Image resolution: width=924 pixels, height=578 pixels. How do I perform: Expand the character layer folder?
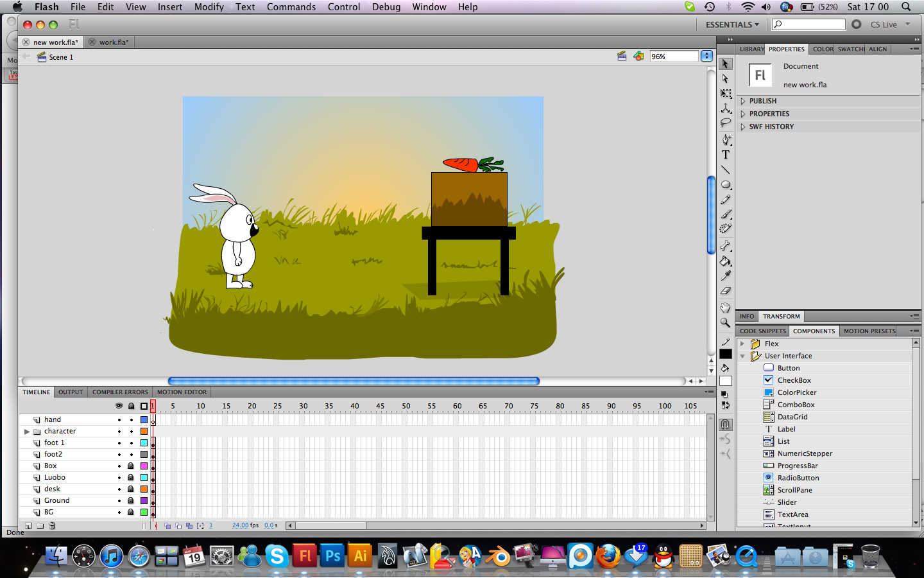click(x=27, y=431)
